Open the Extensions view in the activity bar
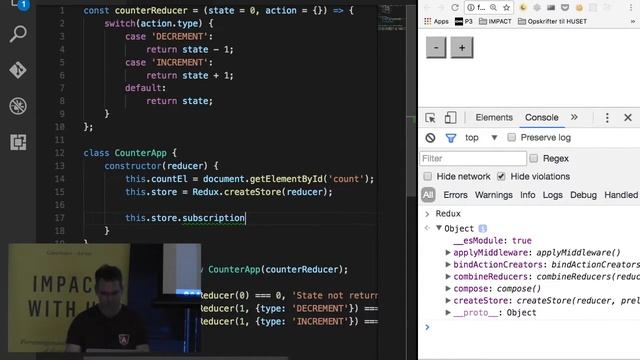 pyautogui.click(x=18, y=142)
